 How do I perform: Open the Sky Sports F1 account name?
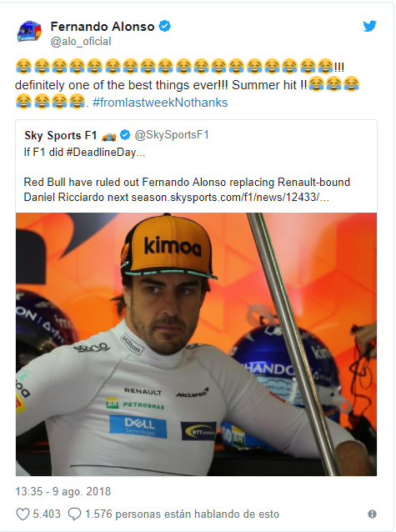tap(60, 135)
